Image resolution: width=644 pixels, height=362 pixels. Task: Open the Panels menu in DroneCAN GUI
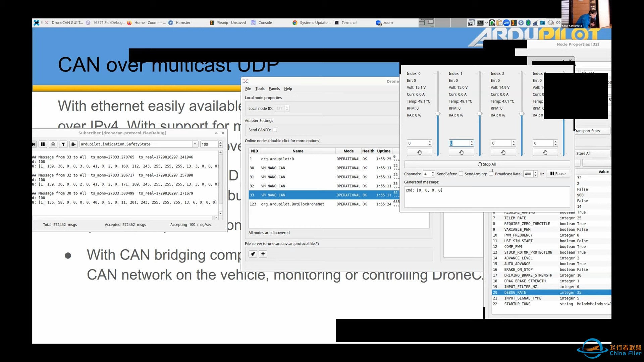[274, 88]
